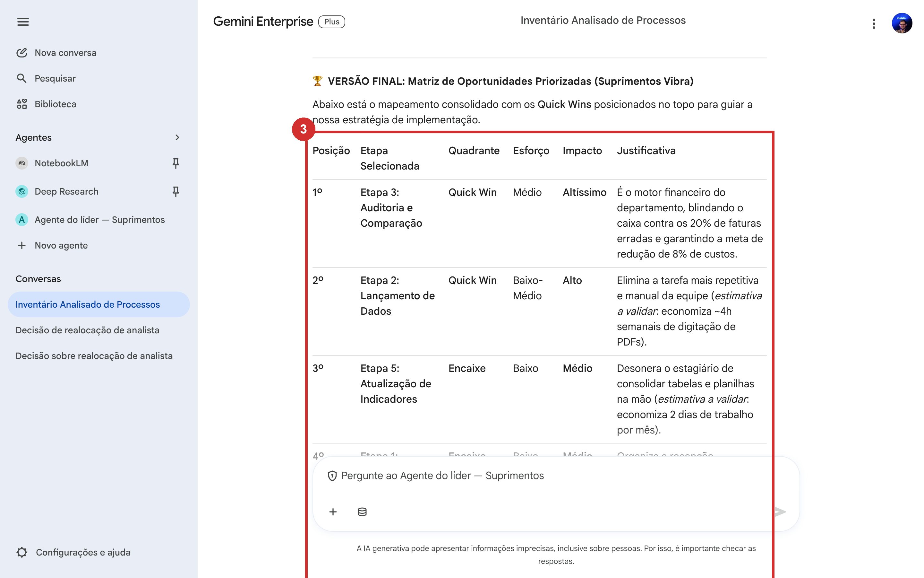Click the VERSÃO FINAL heading text
This screenshot has height=578, width=924.
tap(510, 81)
